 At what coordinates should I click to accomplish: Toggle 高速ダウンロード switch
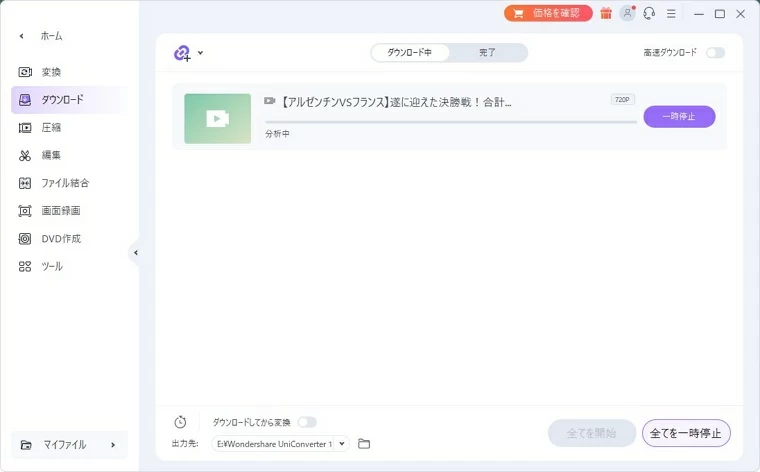coord(715,52)
